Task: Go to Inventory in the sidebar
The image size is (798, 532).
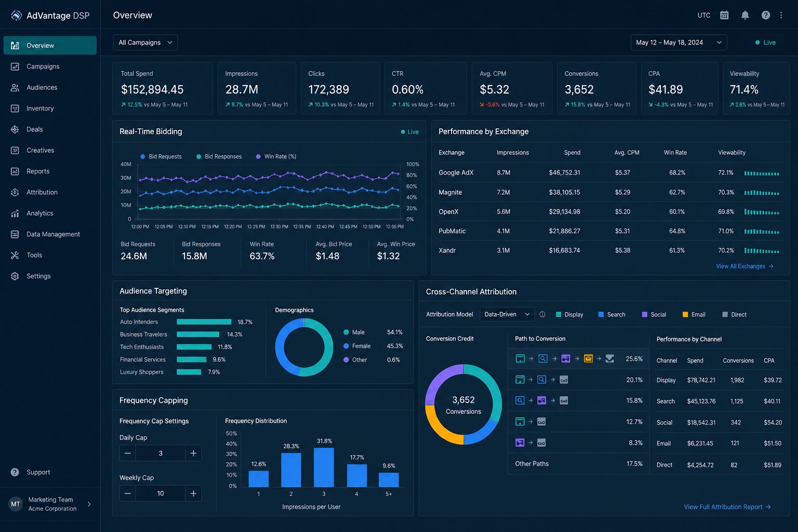Action: click(50, 109)
